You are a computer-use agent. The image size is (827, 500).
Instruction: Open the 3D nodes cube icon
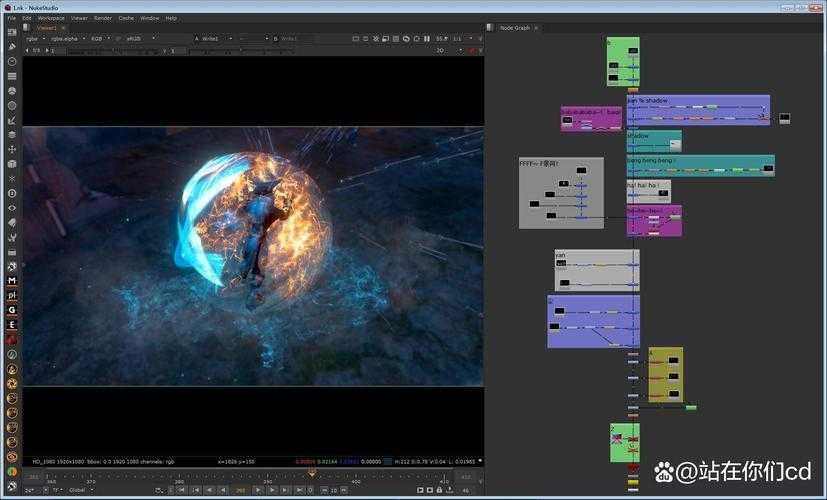click(12, 164)
